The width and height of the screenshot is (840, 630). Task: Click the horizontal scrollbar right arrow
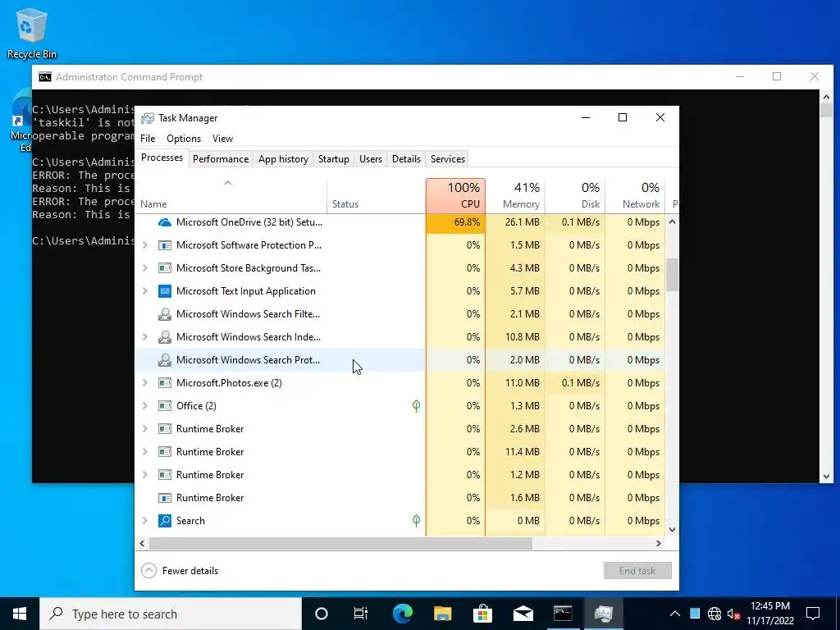(x=659, y=543)
